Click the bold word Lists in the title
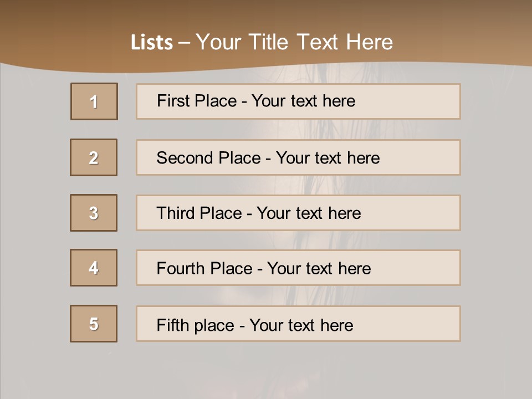The image size is (532, 399). [x=151, y=43]
